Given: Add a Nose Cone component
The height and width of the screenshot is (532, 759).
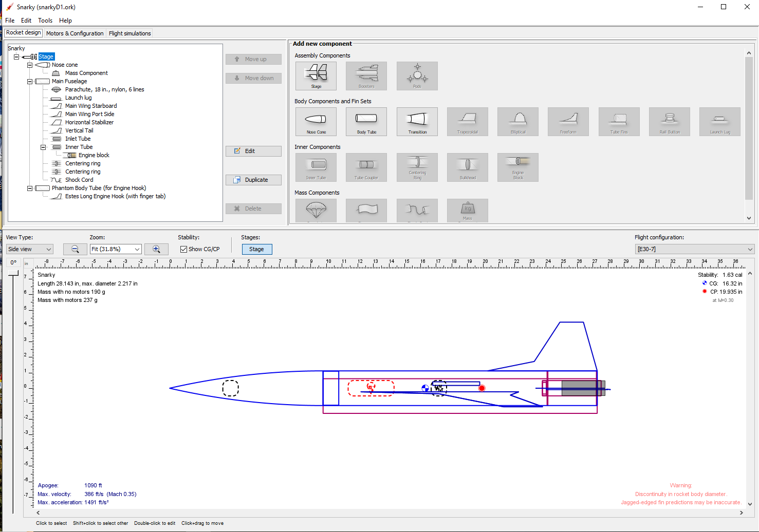Looking at the screenshot, I should pyautogui.click(x=316, y=122).
